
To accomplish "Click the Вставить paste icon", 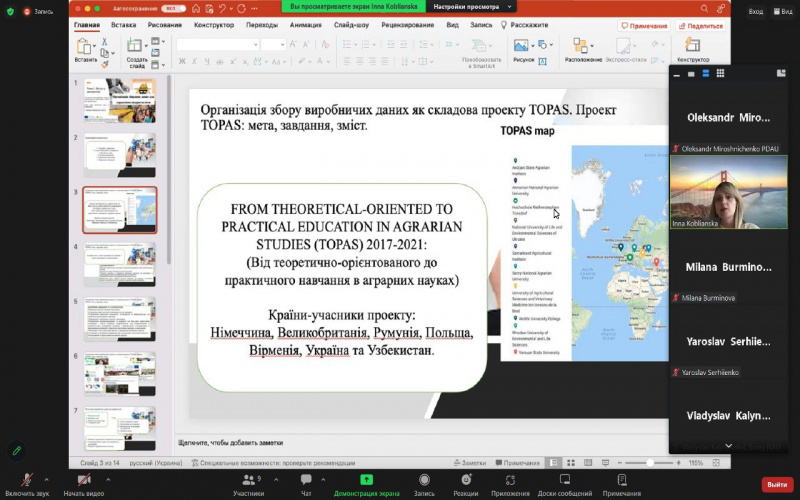I will [x=83, y=46].
